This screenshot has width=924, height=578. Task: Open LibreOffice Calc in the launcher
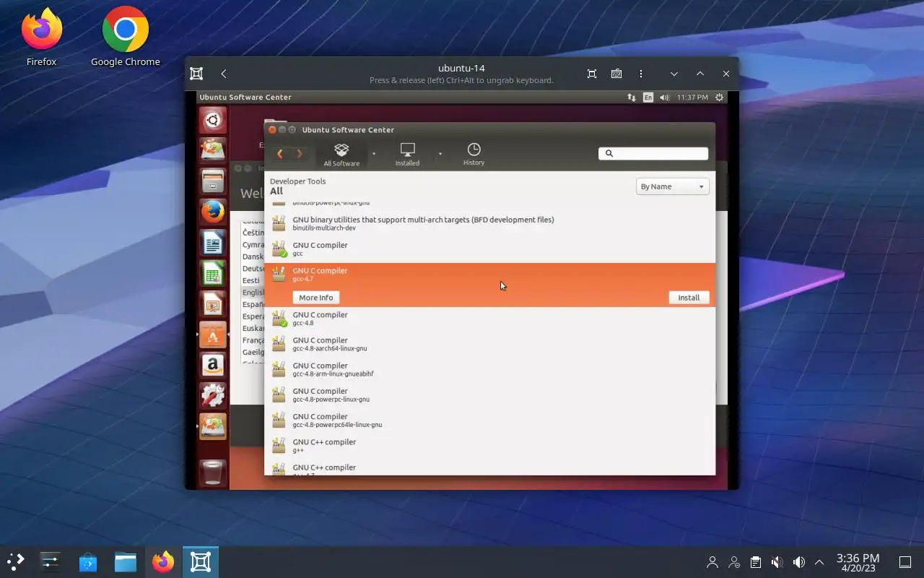(x=212, y=274)
